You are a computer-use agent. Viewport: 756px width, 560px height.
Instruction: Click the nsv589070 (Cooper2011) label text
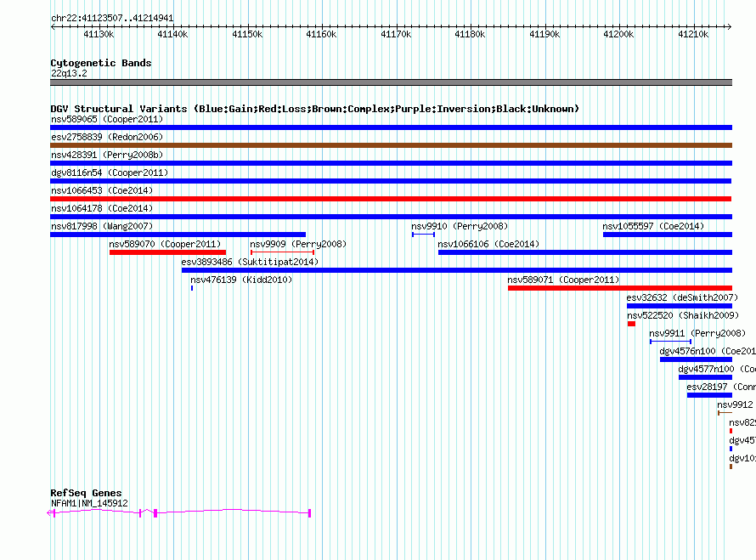165,244
